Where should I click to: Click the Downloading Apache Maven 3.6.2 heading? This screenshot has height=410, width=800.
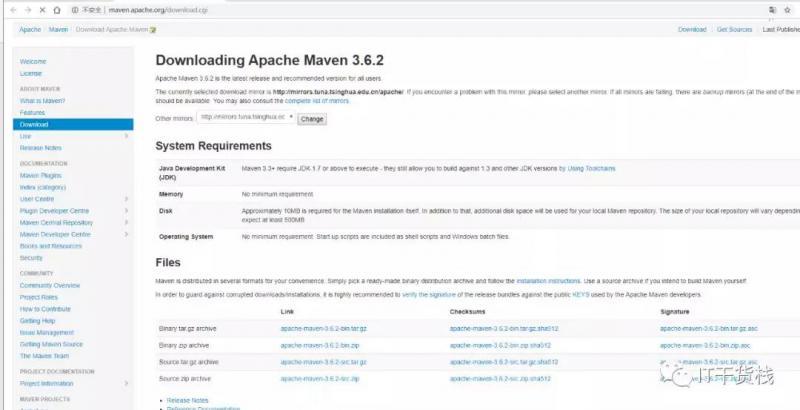pyautogui.click(x=269, y=60)
